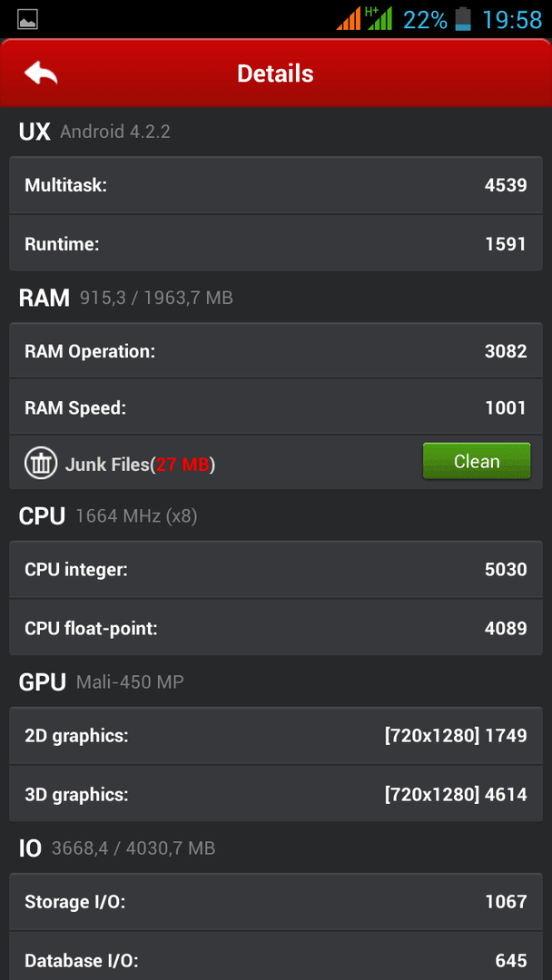
Task: Tap the back arrow icon
Action: point(41,73)
